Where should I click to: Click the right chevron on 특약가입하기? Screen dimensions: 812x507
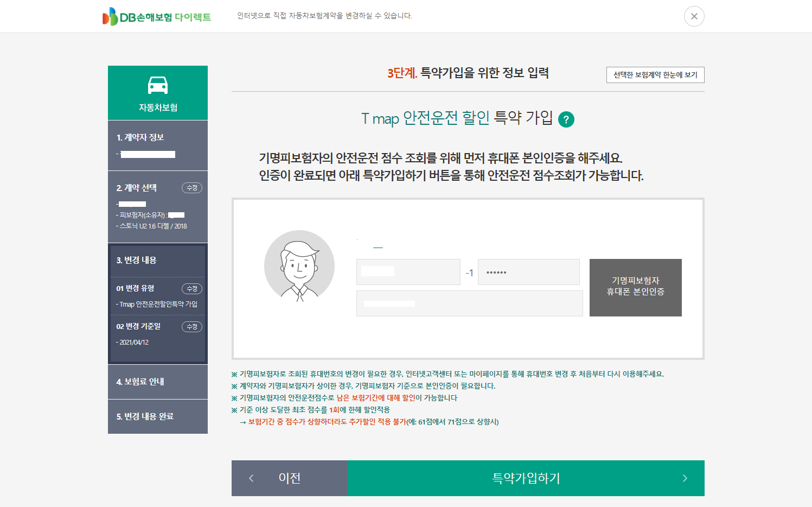tap(685, 478)
